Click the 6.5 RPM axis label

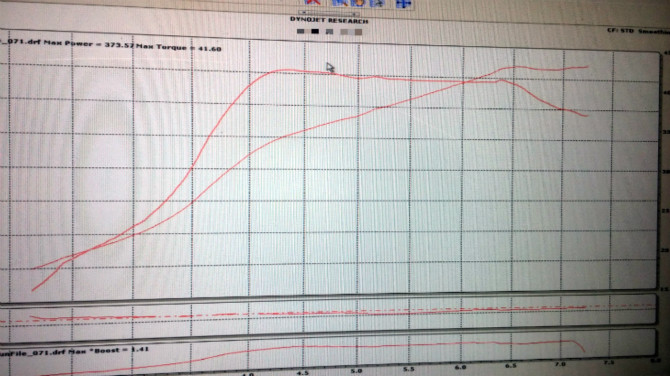coord(510,366)
